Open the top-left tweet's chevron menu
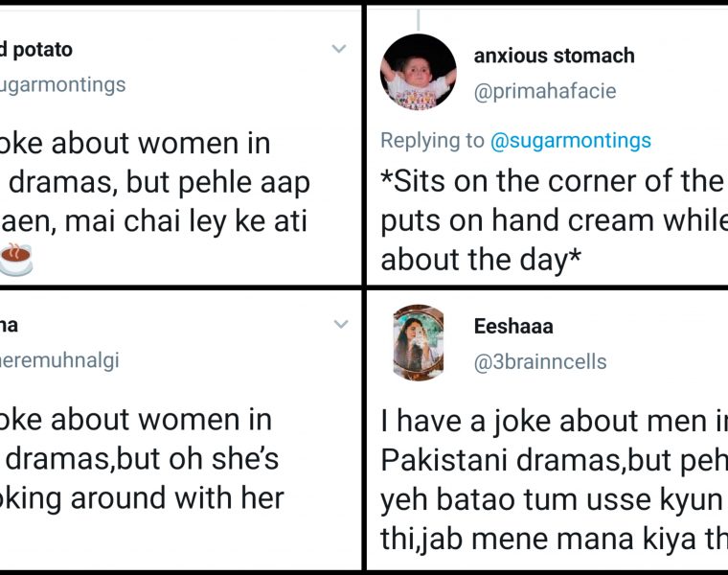 tap(339, 49)
